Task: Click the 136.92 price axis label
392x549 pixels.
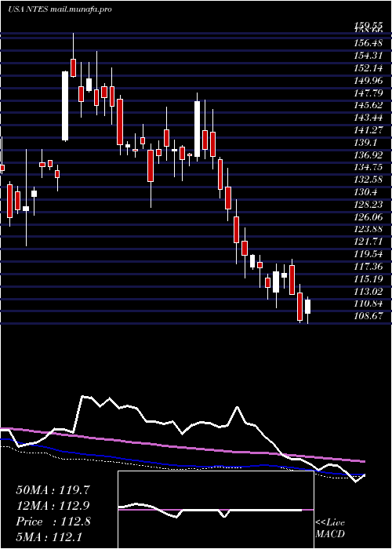Action: click(368, 155)
